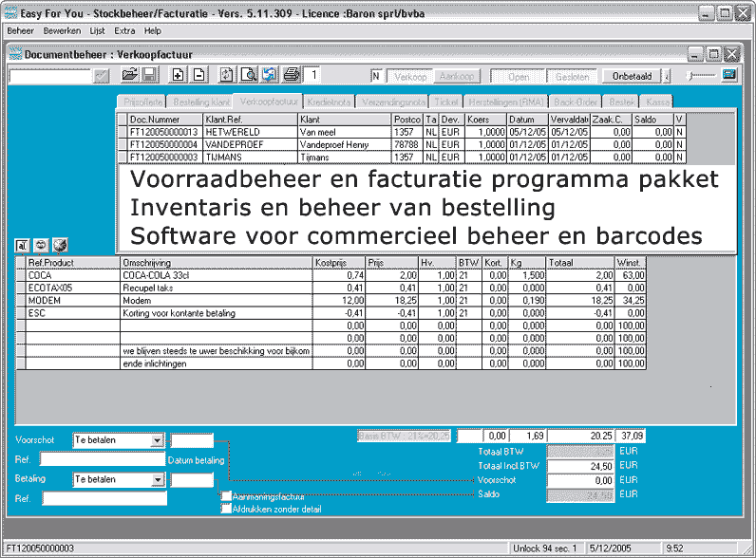Click the Betaling Ref. input field

click(x=104, y=498)
